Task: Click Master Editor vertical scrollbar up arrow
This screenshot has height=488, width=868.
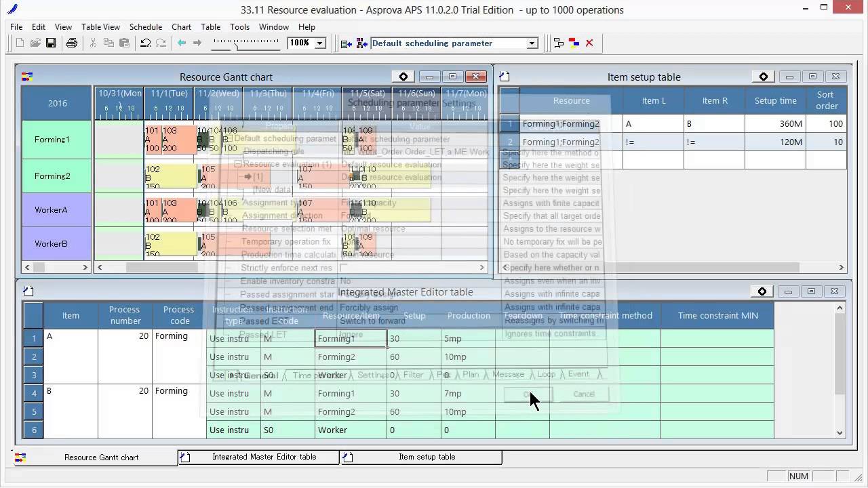Action: click(840, 308)
